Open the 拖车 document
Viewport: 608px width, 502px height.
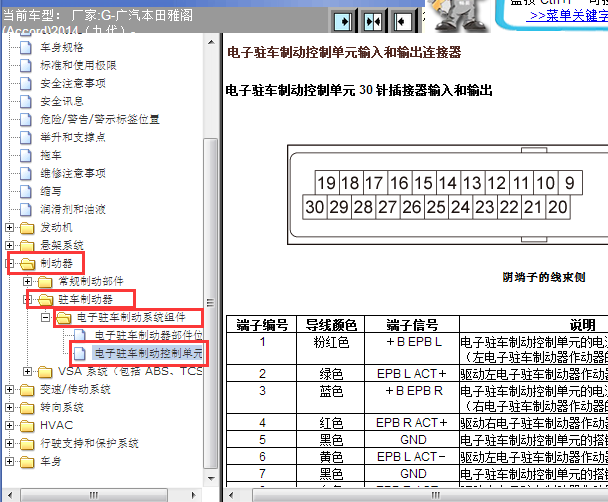coord(51,155)
